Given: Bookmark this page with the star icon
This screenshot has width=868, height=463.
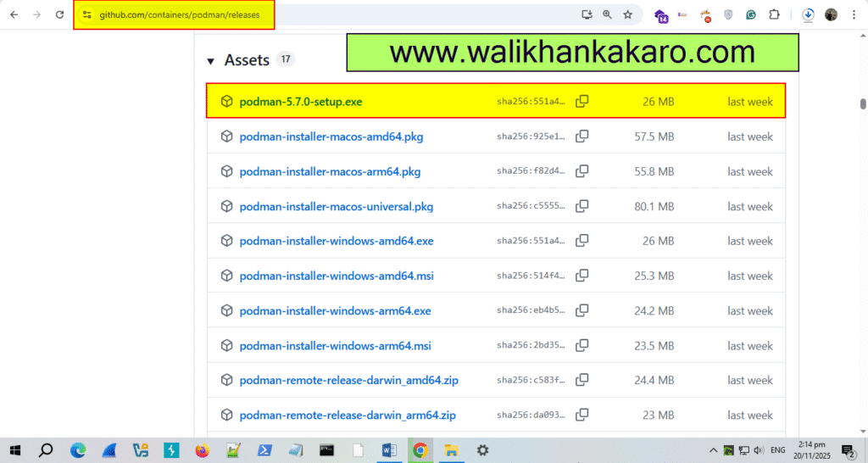Looking at the screenshot, I should click(x=628, y=15).
